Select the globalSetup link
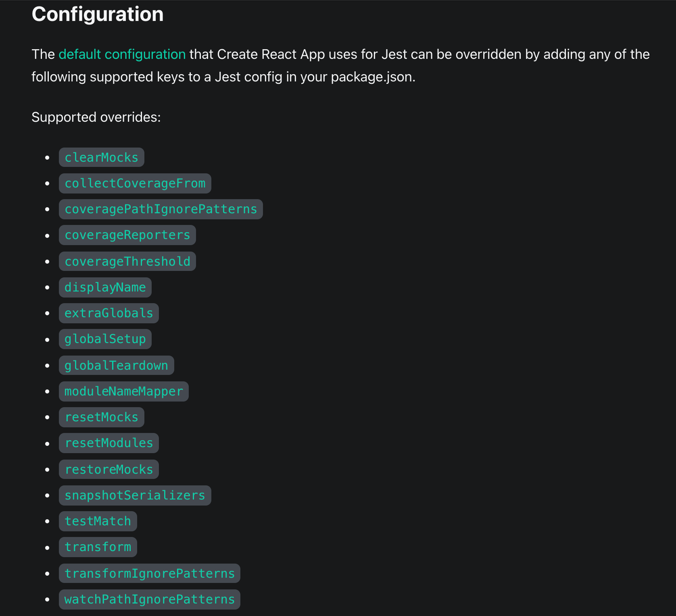 click(x=105, y=339)
